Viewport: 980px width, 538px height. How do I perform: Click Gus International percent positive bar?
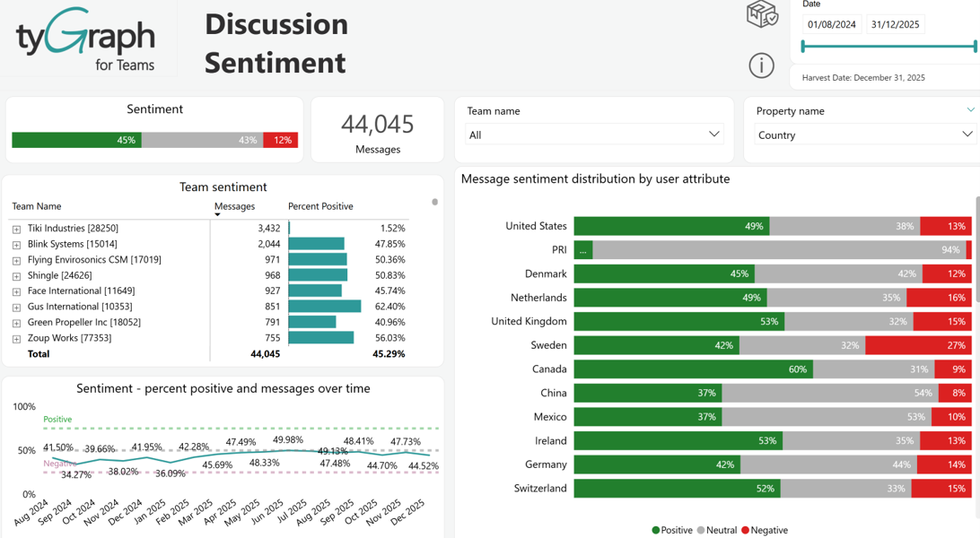pos(325,307)
